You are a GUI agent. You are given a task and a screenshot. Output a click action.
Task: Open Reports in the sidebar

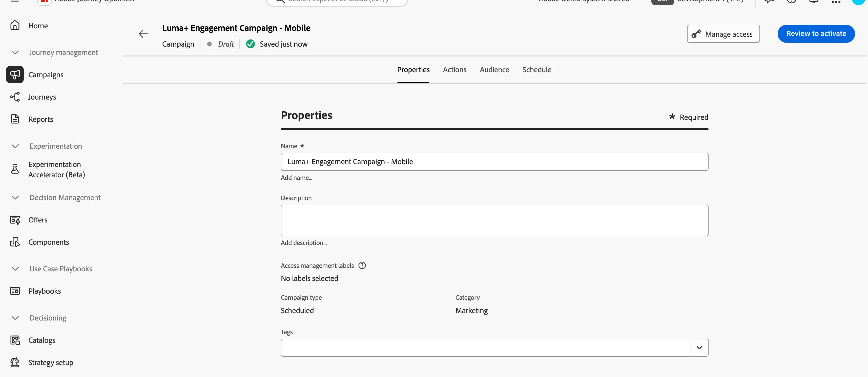(x=41, y=119)
